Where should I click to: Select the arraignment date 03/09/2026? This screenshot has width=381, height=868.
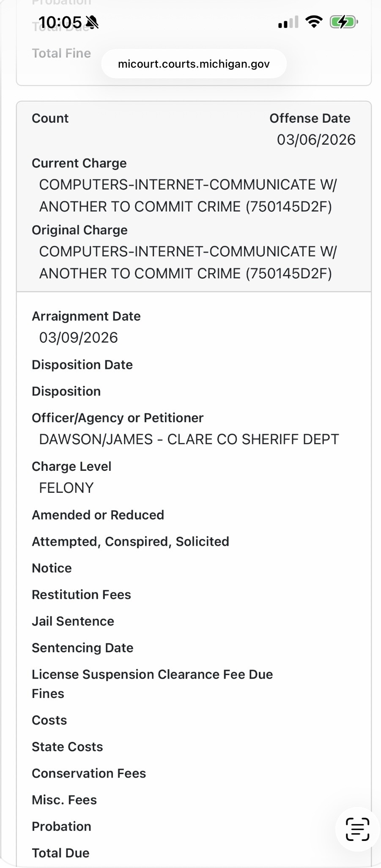pyautogui.click(x=78, y=338)
